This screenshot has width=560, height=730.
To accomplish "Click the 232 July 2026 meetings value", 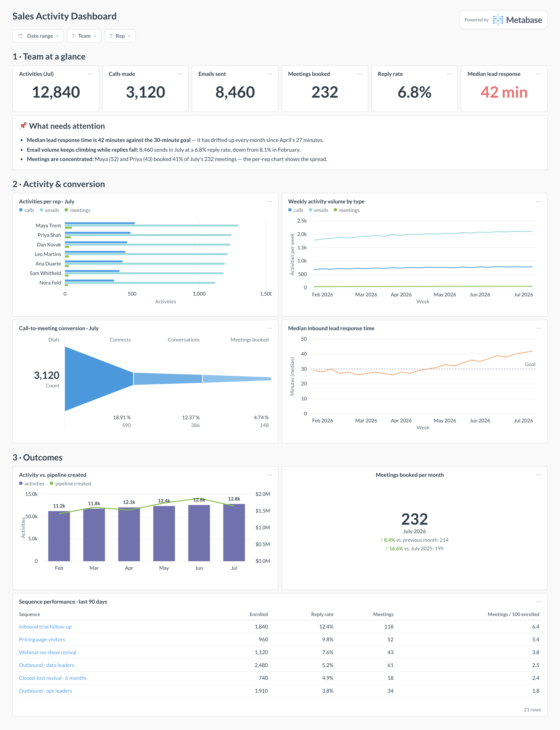I will [x=414, y=519].
